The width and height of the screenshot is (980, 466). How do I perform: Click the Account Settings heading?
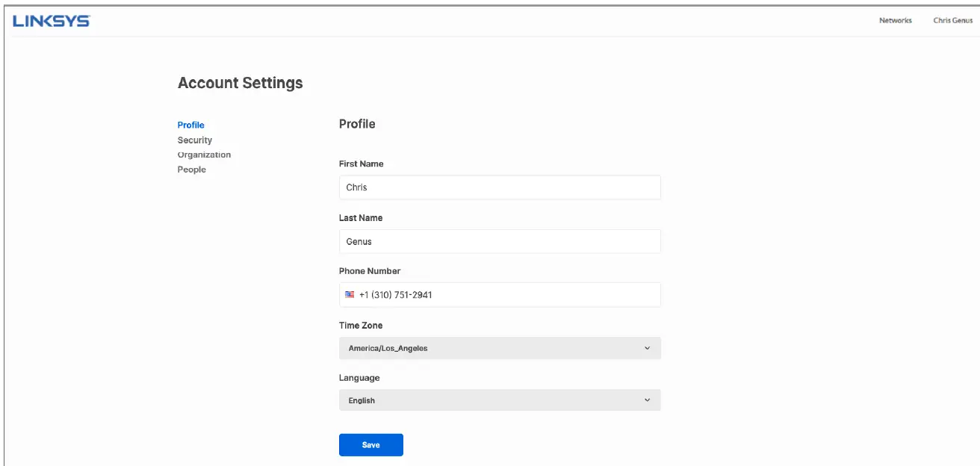tap(241, 83)
